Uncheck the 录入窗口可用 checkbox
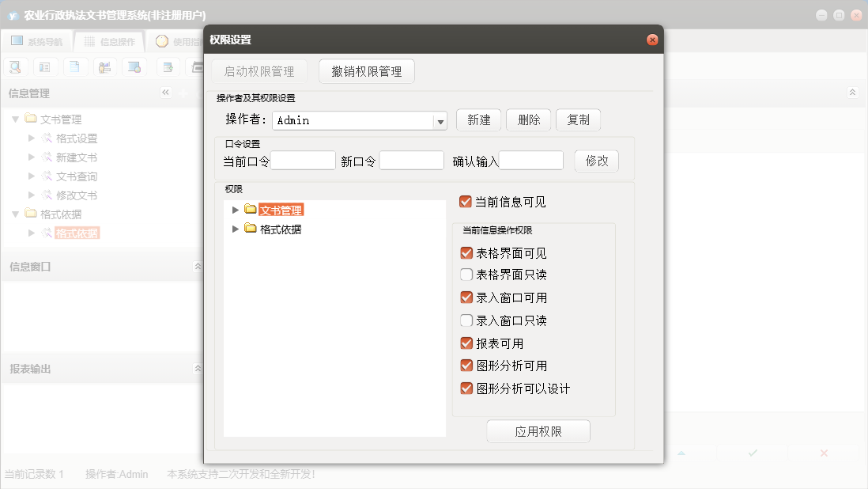The height and width of the screenshot is (489, 868). pos(466,298)
